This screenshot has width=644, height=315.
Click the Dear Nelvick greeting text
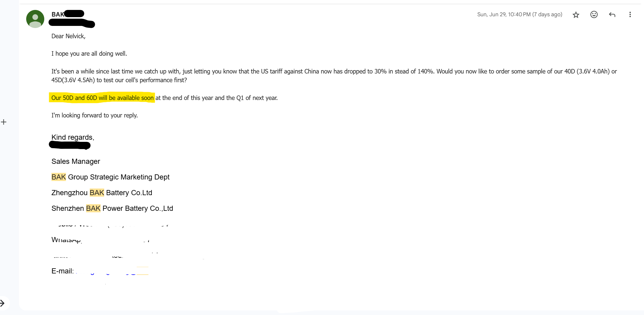[x=68, y=36]
